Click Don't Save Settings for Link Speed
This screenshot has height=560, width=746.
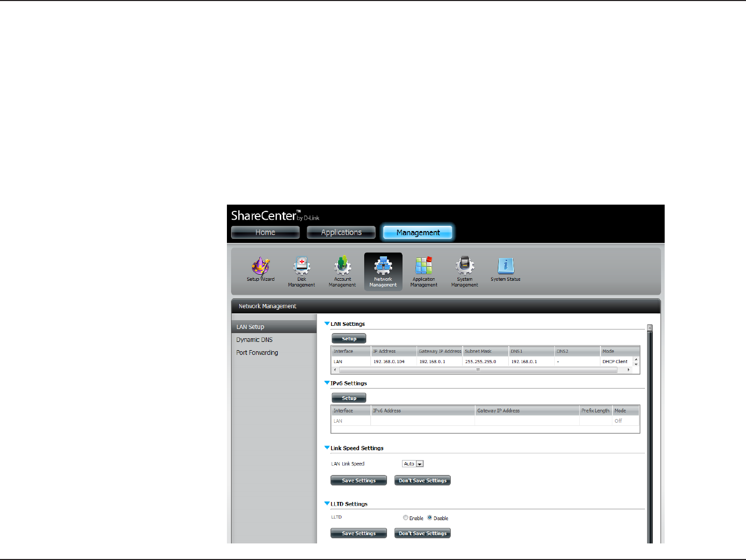422,481
